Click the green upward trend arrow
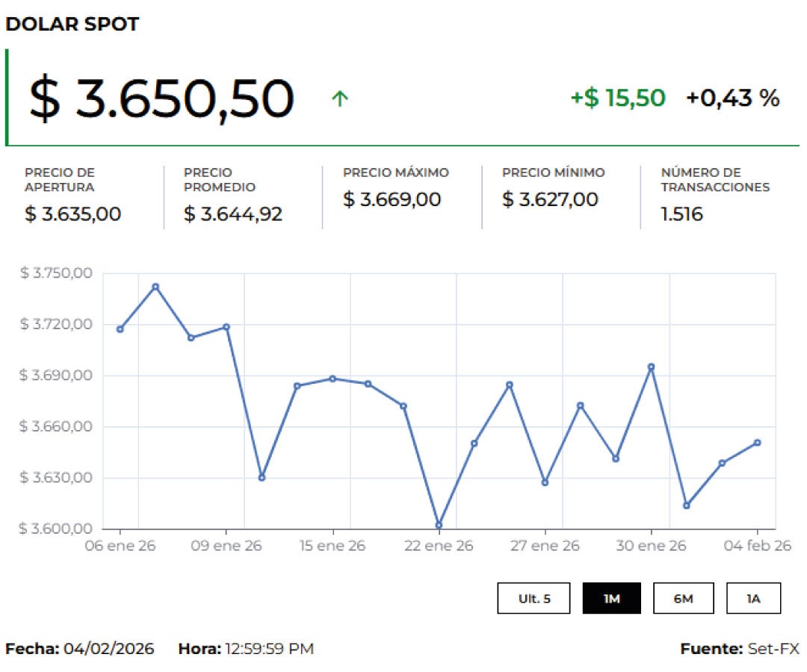Image resolution: width=807 pixels, height=672 pixels. [340, 99]
